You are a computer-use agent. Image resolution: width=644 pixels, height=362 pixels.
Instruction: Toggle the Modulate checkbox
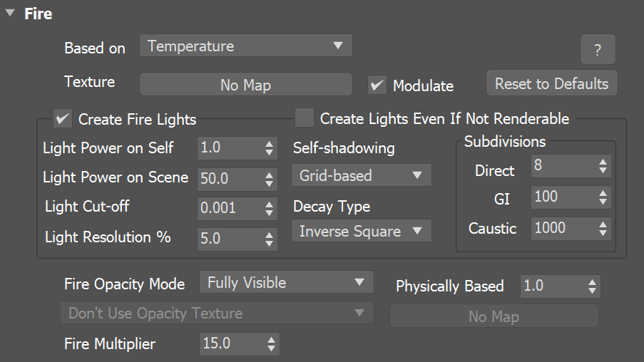click(377, 86)
